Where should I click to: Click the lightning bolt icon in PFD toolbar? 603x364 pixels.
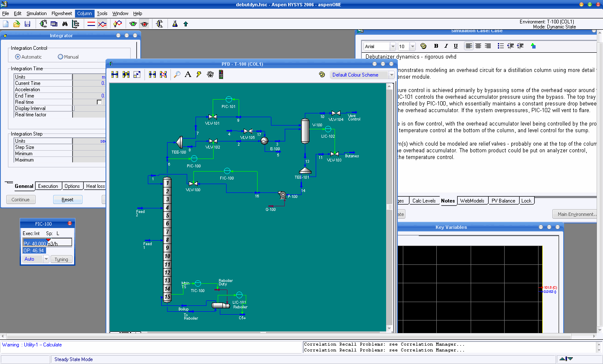pos(199,74)
